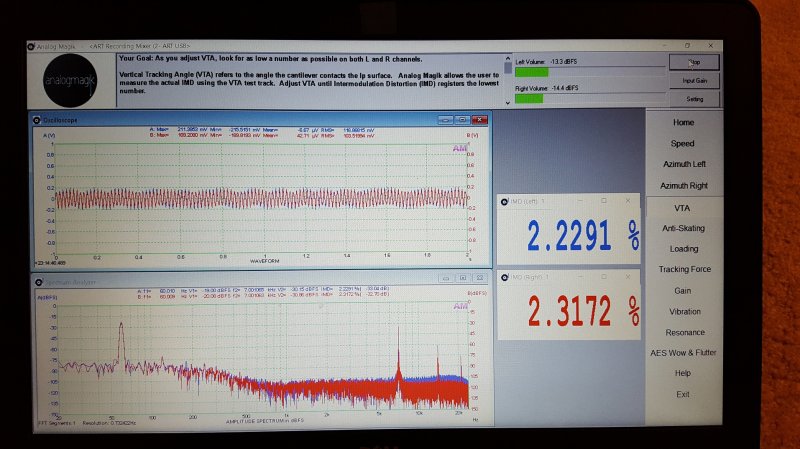Image resolution: width=800 pixels, height=449 pixels.
Task: Click the 2.2291 % left IMD reading
Action: click(x=583, y=235)
